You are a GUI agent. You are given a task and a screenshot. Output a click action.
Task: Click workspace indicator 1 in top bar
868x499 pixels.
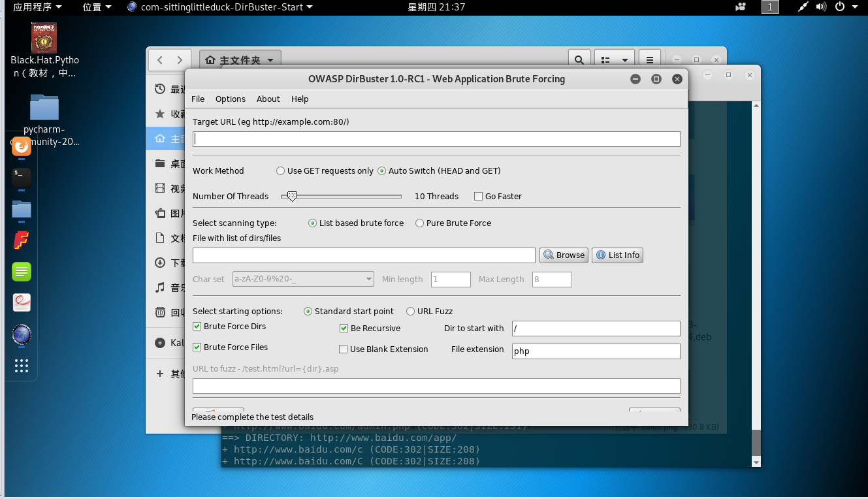(771, 7)
